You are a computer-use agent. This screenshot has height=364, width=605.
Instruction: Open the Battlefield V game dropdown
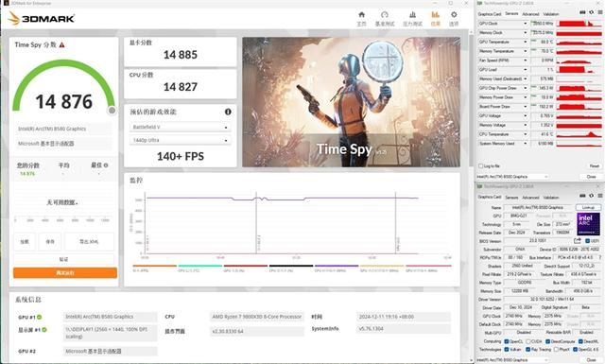tap(181, 127)
